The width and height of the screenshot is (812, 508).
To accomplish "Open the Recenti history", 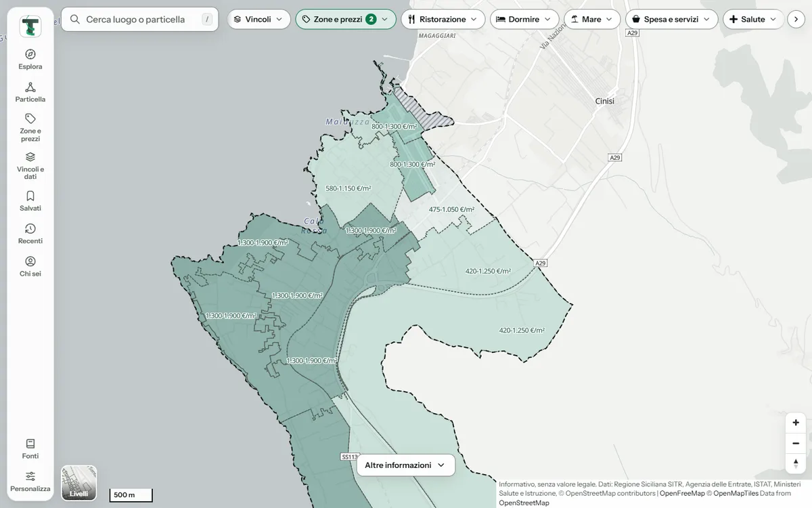I will 30,234.
